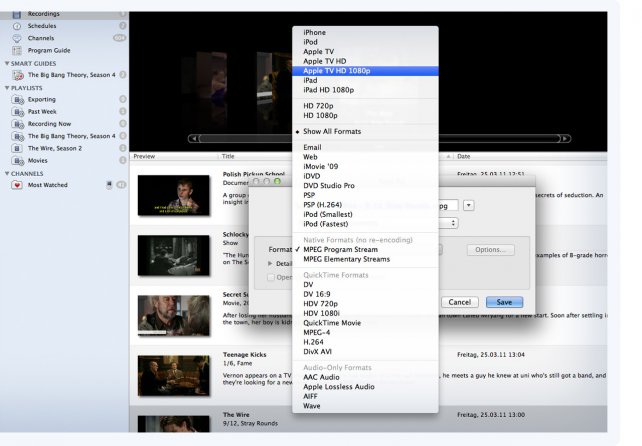The width and height of the screenshot is (642, 446).
Task: Open the location popup stepper in the dialog
Action: [x=453, y=223]
